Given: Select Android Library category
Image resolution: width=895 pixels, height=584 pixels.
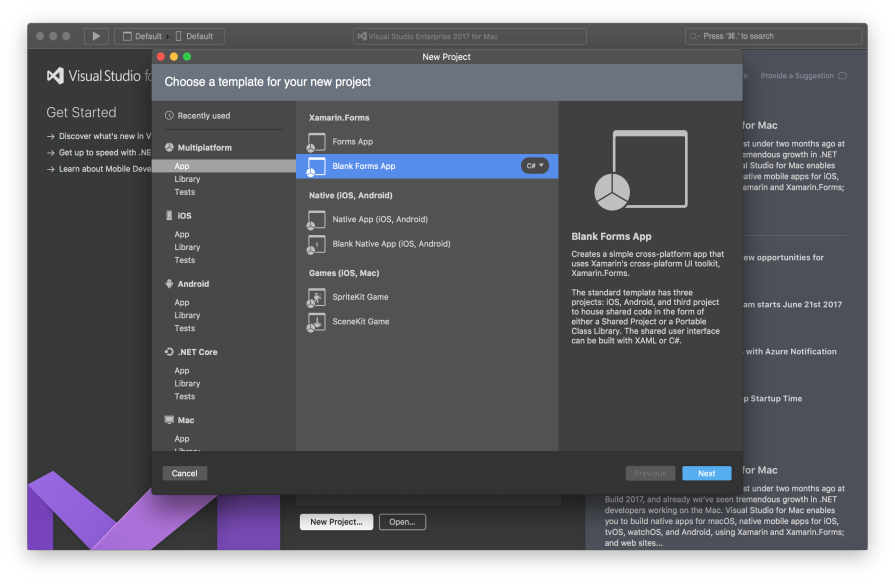Looking at the screenshot, I should point(187,315).
